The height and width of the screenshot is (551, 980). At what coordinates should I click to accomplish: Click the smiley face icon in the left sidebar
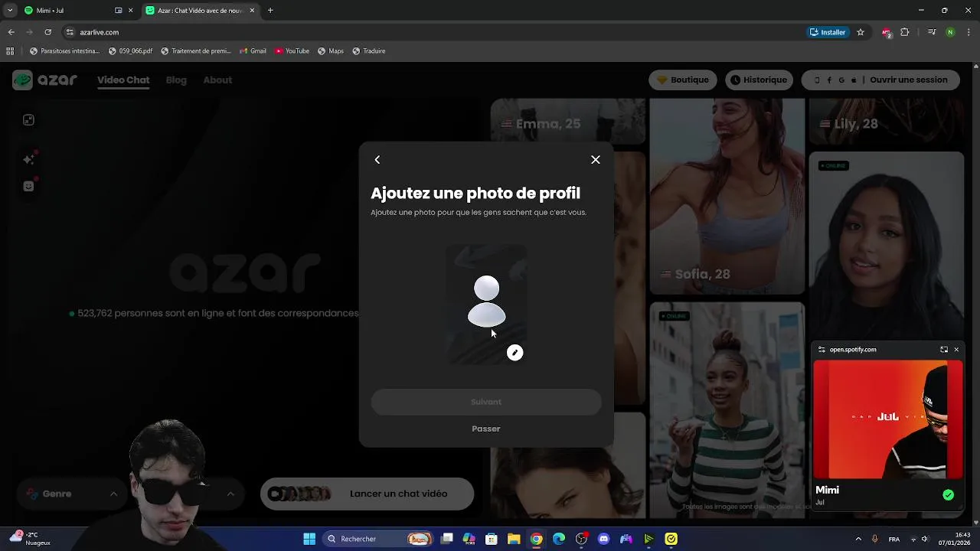point(29,186)
